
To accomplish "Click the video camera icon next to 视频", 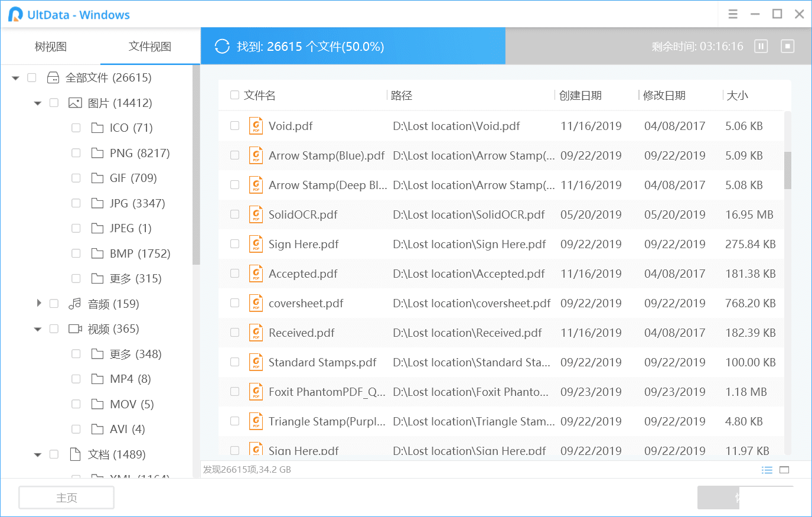I will pos(75,329).
